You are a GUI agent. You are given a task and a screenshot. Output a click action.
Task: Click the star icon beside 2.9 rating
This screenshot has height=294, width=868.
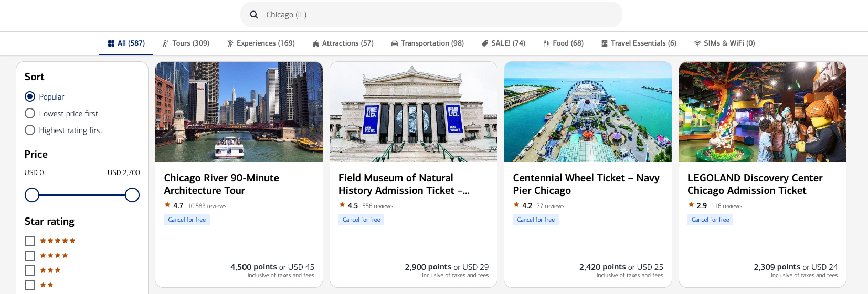tap(691, 205)
